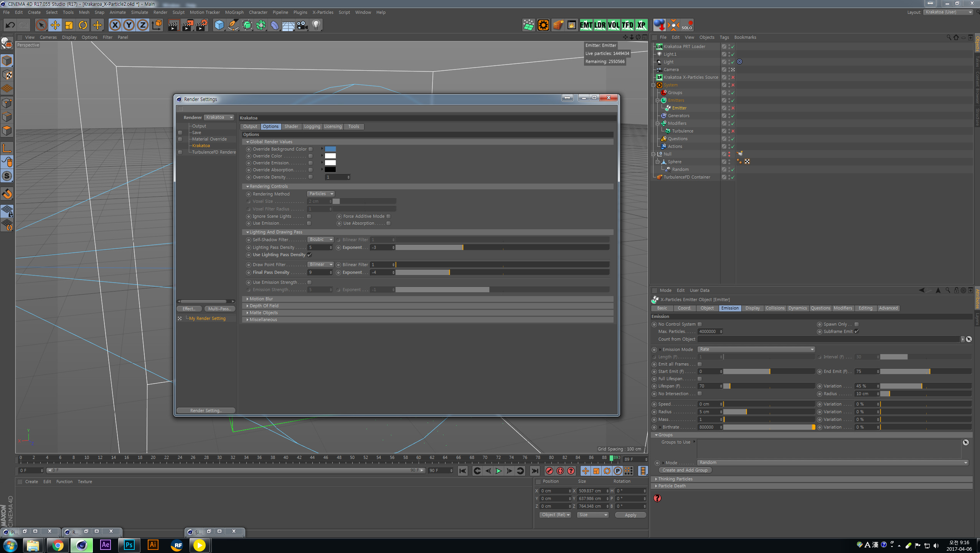Enable Use Emission Strength checkbox

pos(310,282)
